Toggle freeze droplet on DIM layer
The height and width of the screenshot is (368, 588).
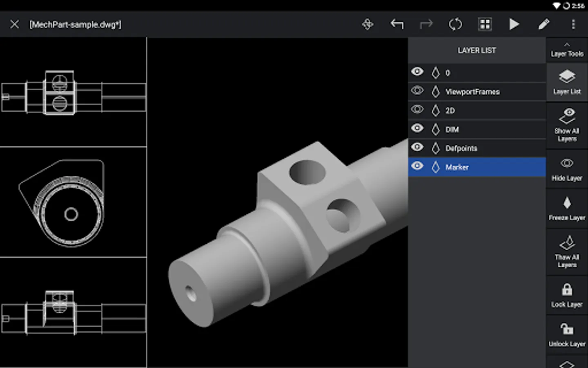coord(436,129)
